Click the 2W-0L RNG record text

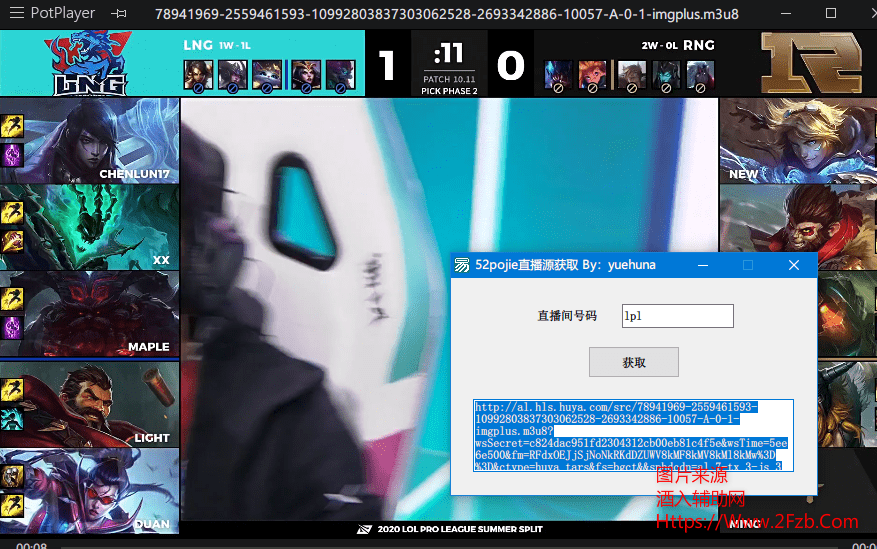678,45
